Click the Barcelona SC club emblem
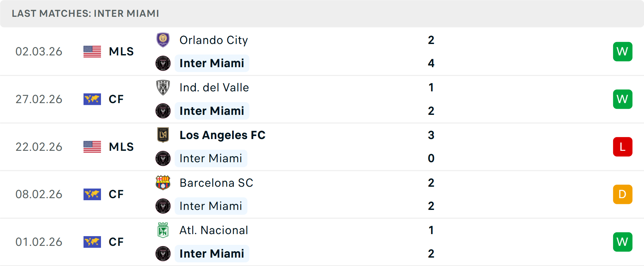644x266 pixels. pos(163,183)
